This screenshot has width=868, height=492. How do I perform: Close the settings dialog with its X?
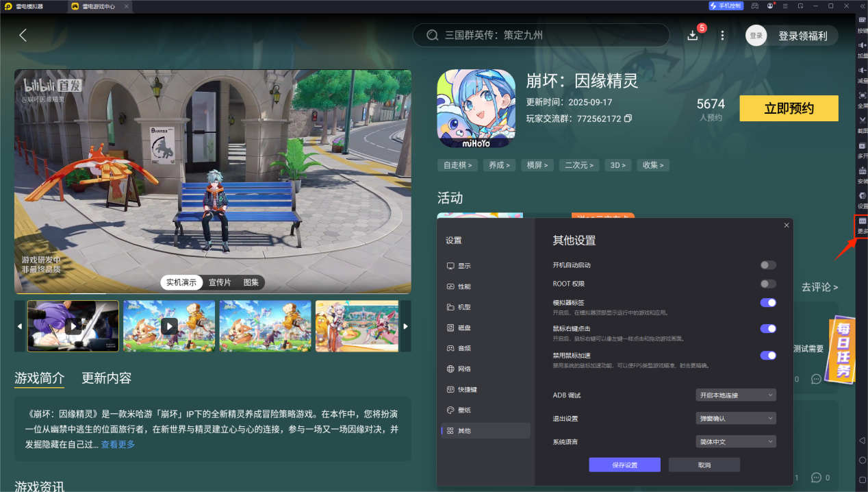[786, 225]
